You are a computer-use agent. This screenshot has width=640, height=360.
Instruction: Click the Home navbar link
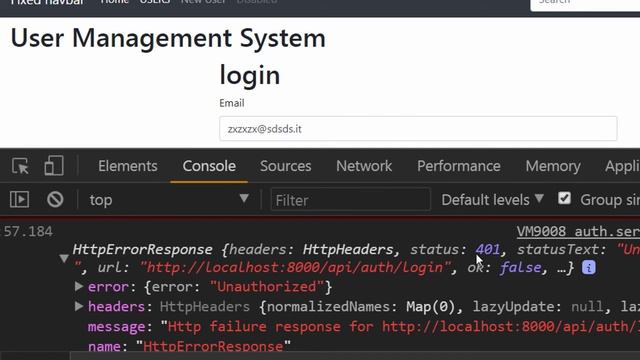click(114, 2)
